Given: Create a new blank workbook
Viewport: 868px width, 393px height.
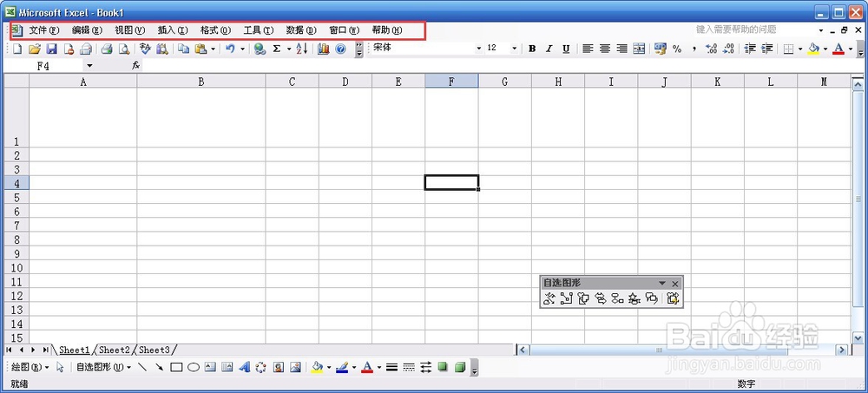Looking at the screenshot, I should [x=17, y=49].
